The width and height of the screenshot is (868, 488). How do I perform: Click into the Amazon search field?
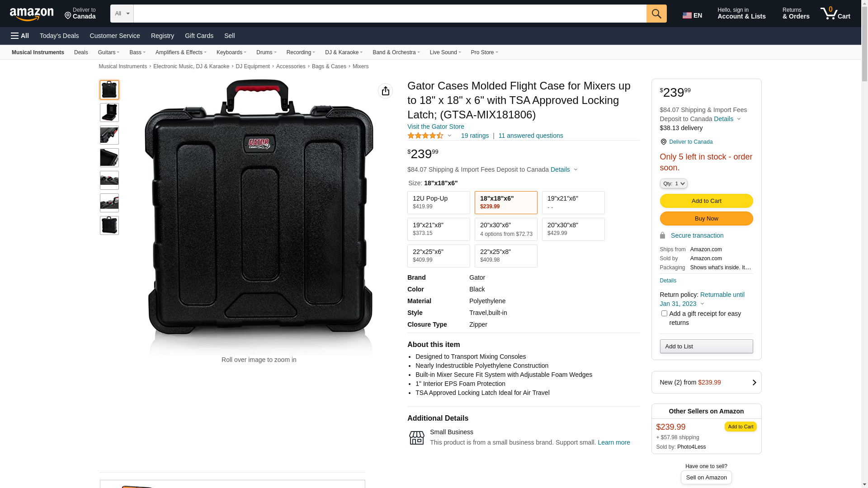(390, 14)
